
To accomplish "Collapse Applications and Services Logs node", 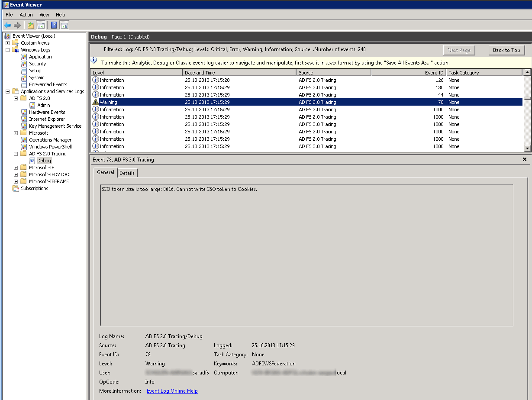I will click(x=7, y=91).
